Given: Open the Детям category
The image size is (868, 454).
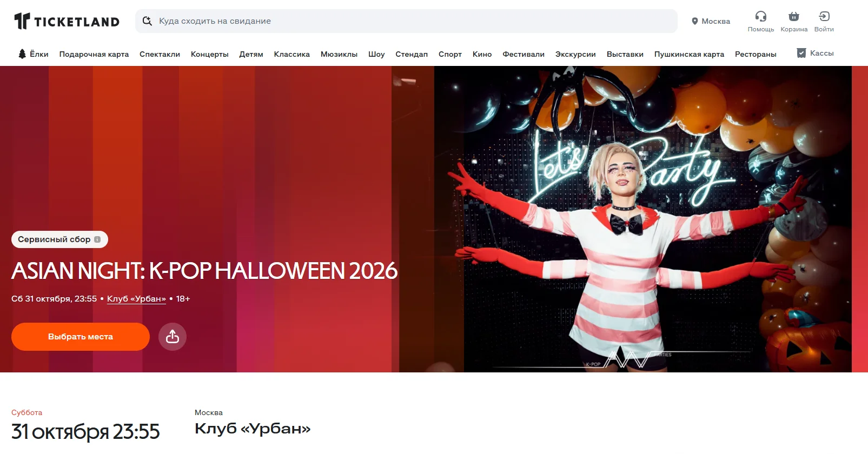Looking at the screenshot, I should pyautogui.click(x=251, y=54).
